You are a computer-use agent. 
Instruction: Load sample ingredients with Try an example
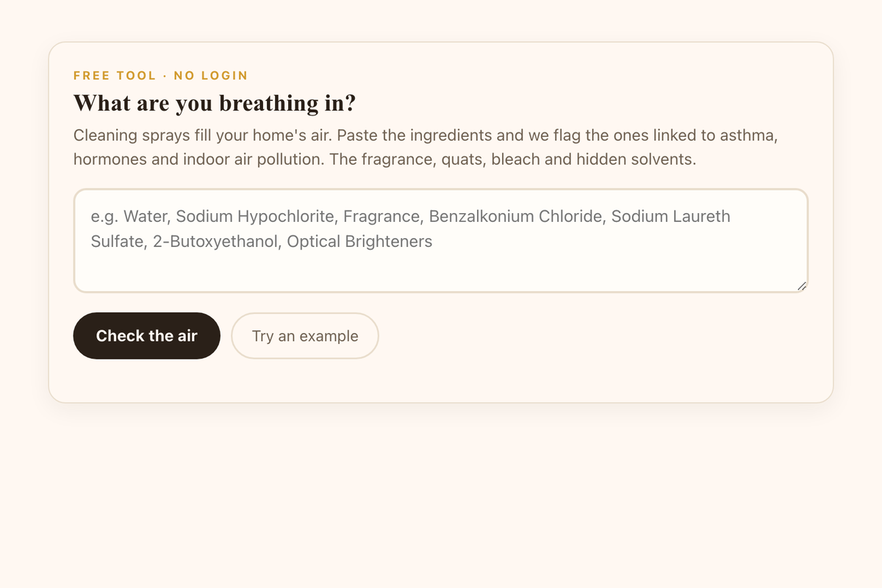point(305,336)
